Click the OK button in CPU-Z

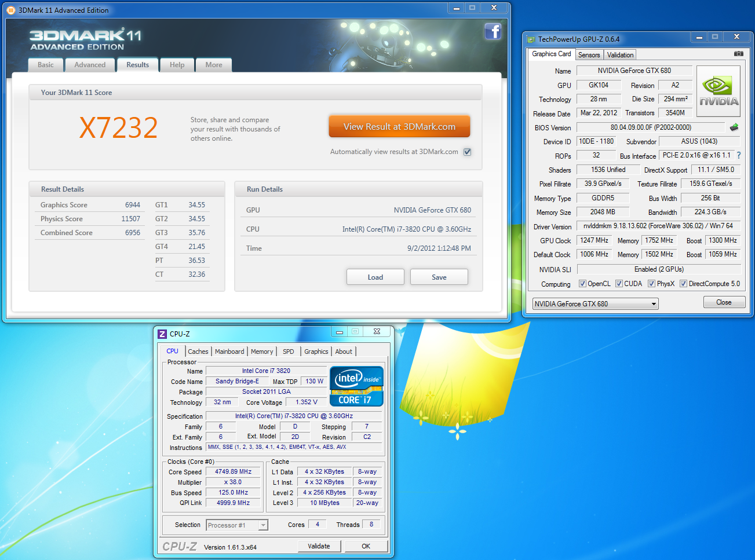pyautogui.click(x=366, y=546)
